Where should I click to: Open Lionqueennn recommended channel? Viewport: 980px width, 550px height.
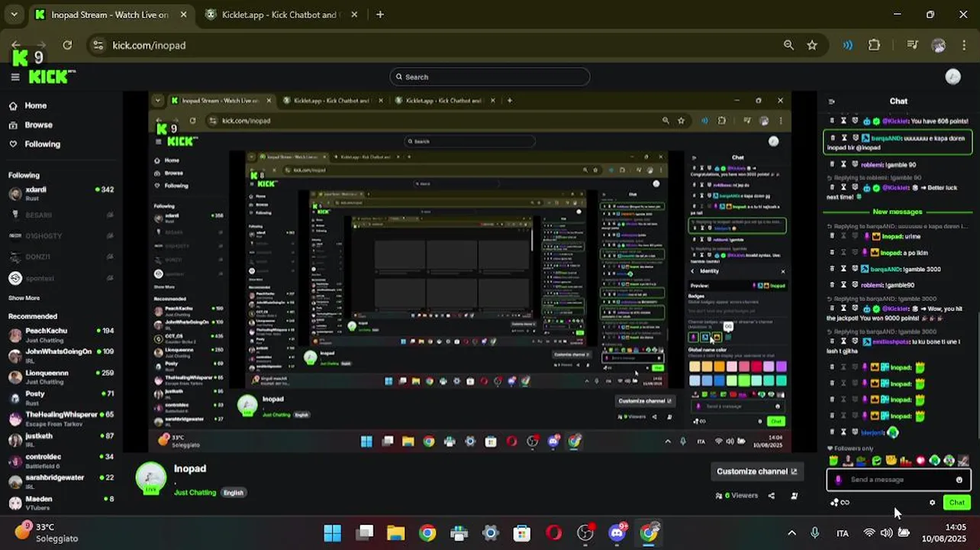[61, 377]
